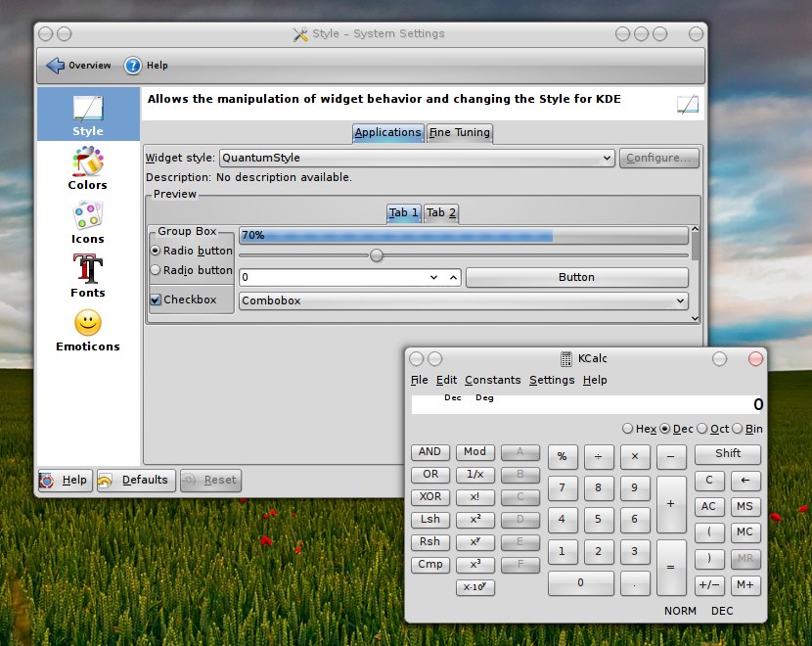Click the Overview back arrow icon
Screen dimensions: 812x646
click(55, 66)
